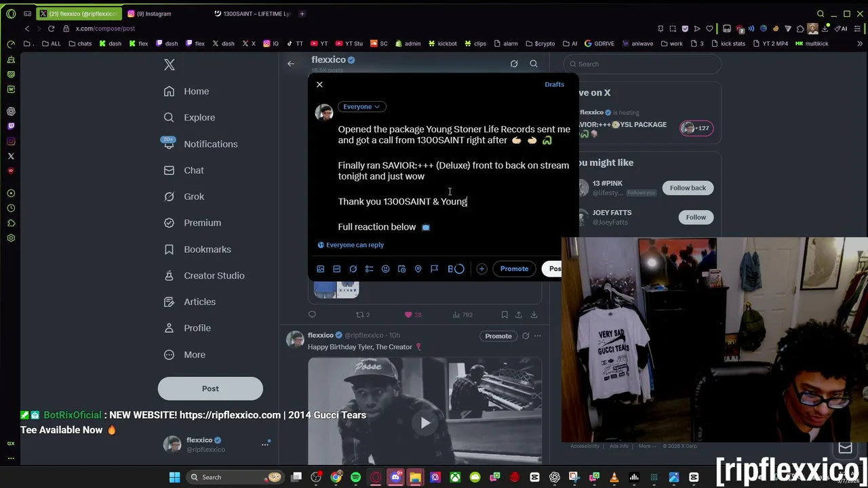Go back with the profile back arrow

(x=290, y=64)
